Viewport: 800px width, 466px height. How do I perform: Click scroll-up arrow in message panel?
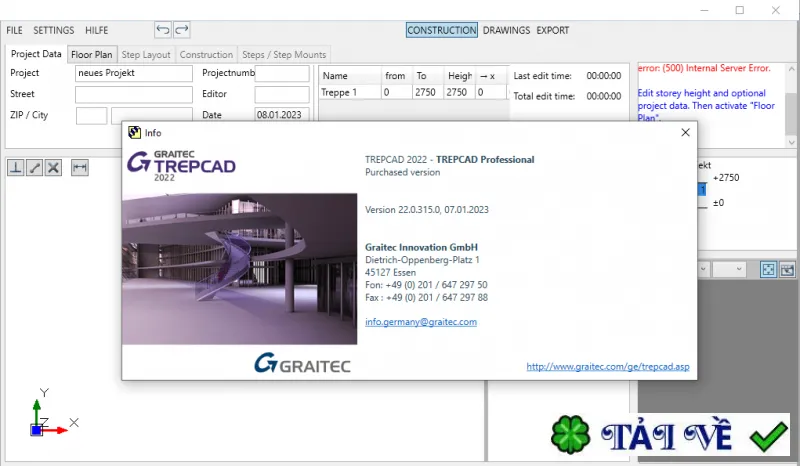(x=791, y=69)
